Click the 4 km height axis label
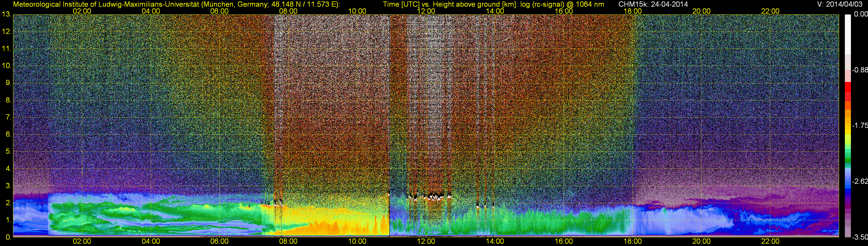 point(8,168)
